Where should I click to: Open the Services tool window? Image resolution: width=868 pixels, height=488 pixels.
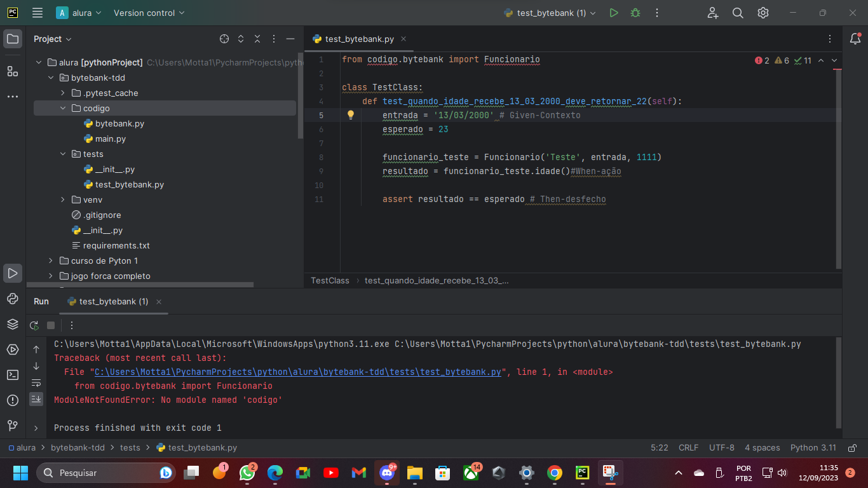click(x=13, y=349)
